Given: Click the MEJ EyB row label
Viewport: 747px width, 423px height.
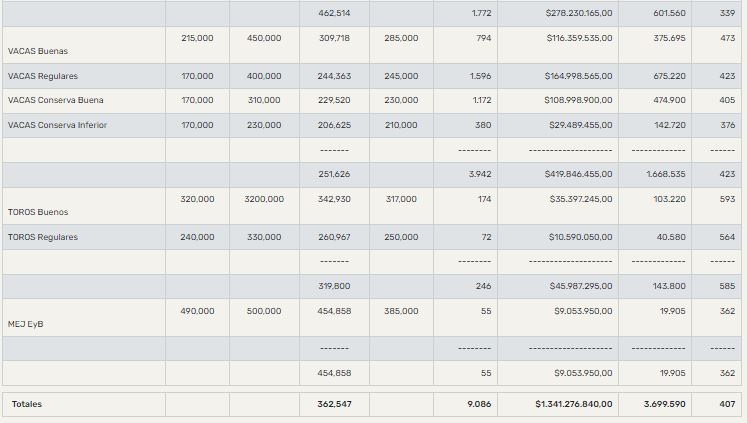Looking at the screenshot, I should (x=26, y=324).
